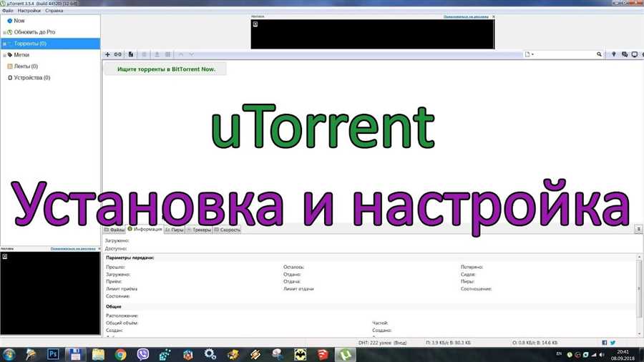Open Photoshop from the taskbar

pos(52,353)
